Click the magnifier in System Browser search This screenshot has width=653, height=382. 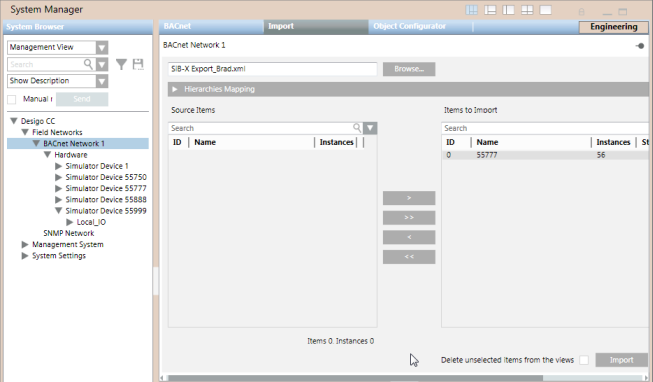click(88, 64)
